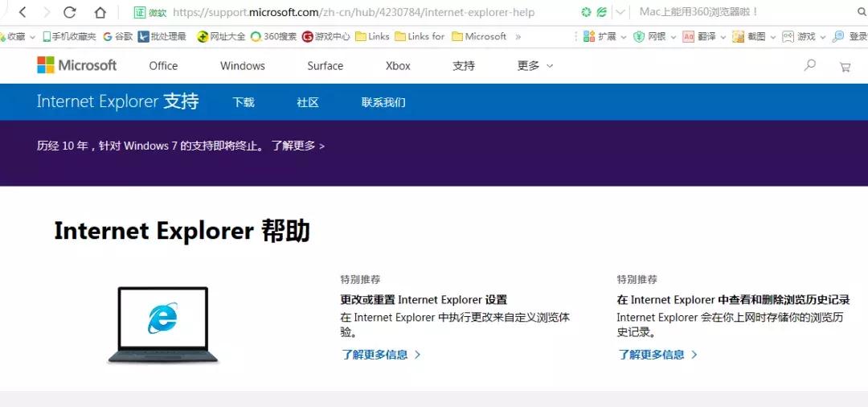Viewport: 868px width, 407px height.
Task: Expand the 游戏 dropdown arrow
Action: 823,37
